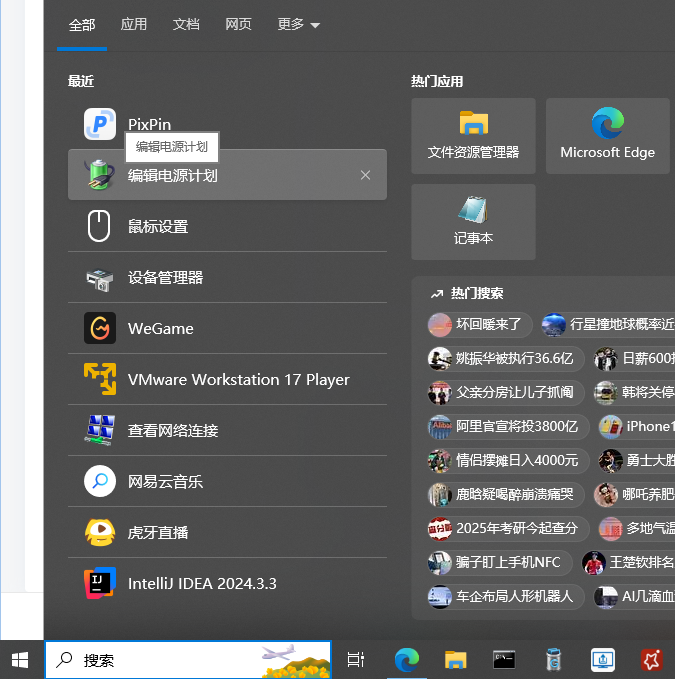The height and width of the screenshot is (679, 675).
Task: Switch to the 文档 tab
Action: coord(186,24)
